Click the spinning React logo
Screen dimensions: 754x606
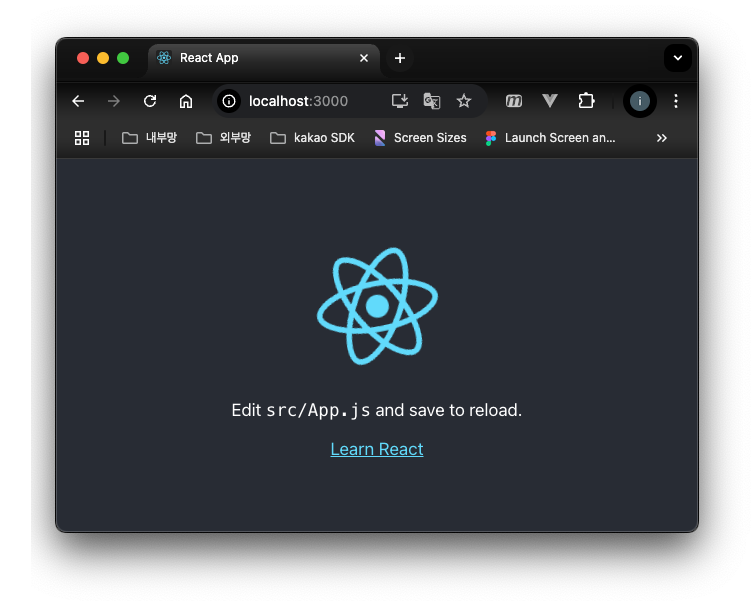[x=377, y=306]
